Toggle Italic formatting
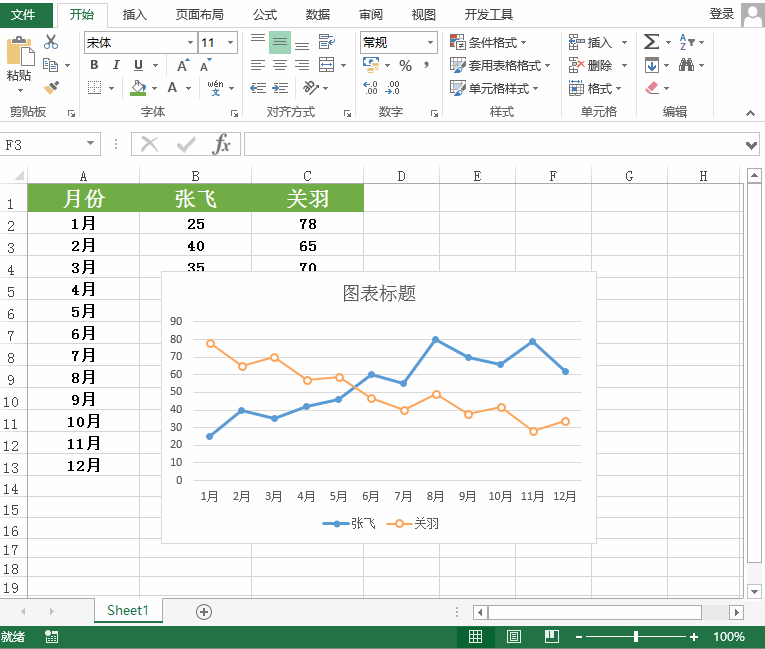Screen dimensions: 765x649 tap(116, 65)
